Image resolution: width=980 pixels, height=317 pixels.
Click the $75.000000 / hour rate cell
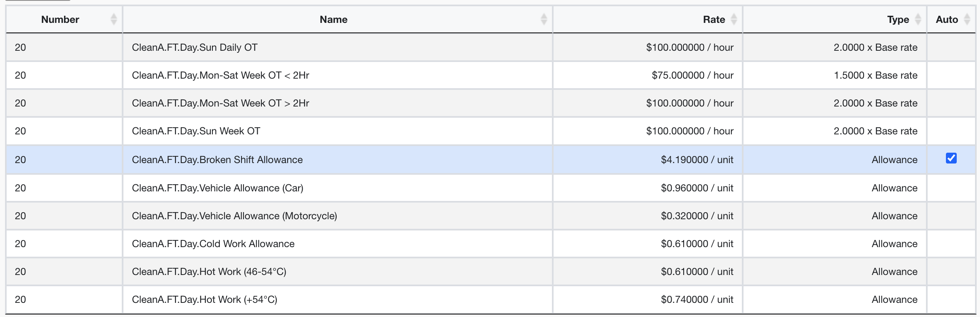[x=692, y=75]
